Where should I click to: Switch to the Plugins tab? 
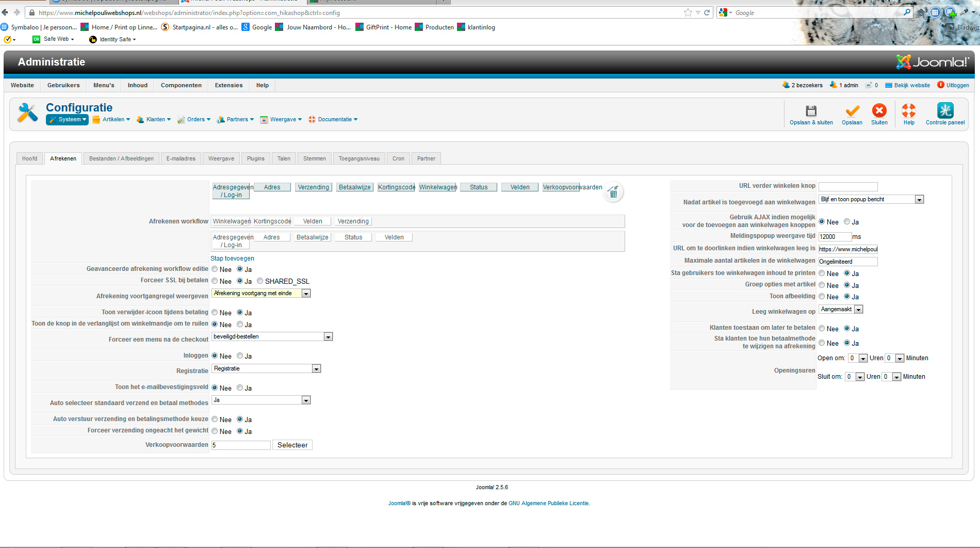click(x=256, y=158)
